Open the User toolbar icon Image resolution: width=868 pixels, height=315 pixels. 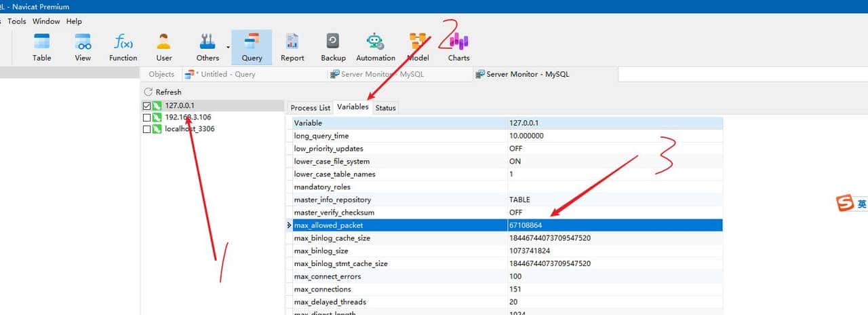pos(164,47)
